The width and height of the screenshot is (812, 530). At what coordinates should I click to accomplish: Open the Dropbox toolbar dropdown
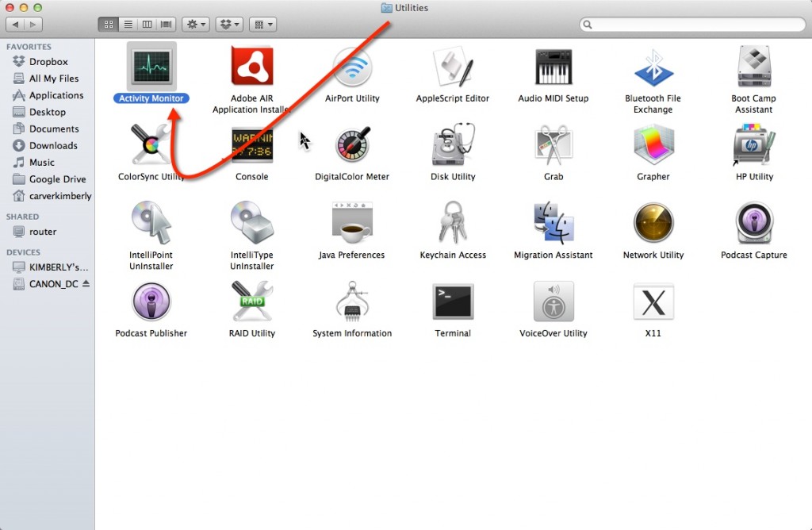tap(229, 25)
